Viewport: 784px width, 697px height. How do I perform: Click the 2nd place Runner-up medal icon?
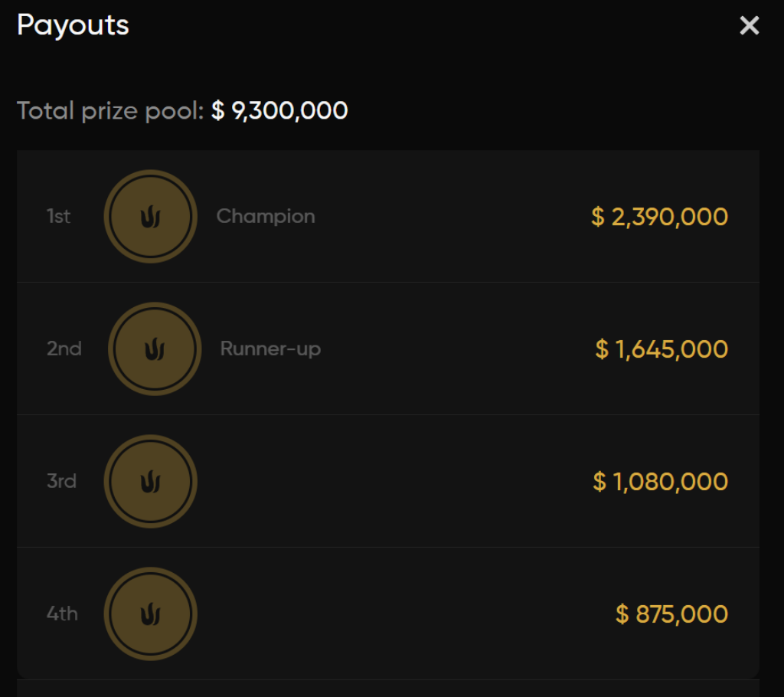click(x=155, y=349)
